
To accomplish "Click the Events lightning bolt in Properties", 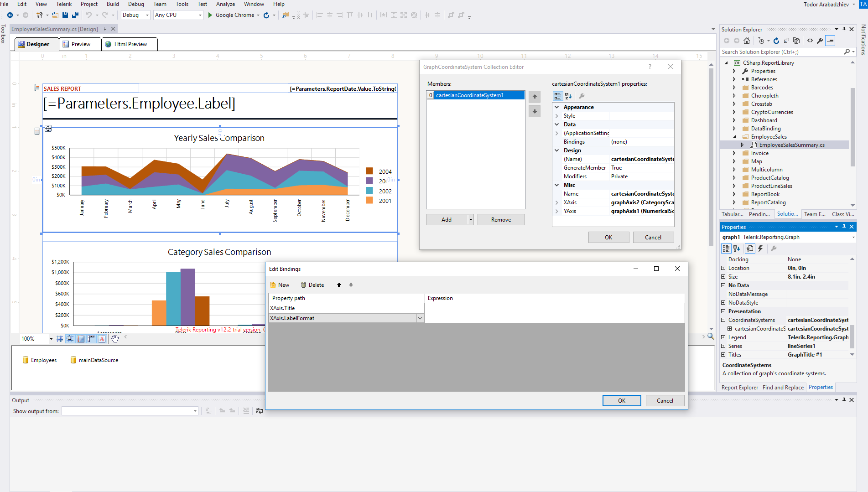I will click(760, 249).
